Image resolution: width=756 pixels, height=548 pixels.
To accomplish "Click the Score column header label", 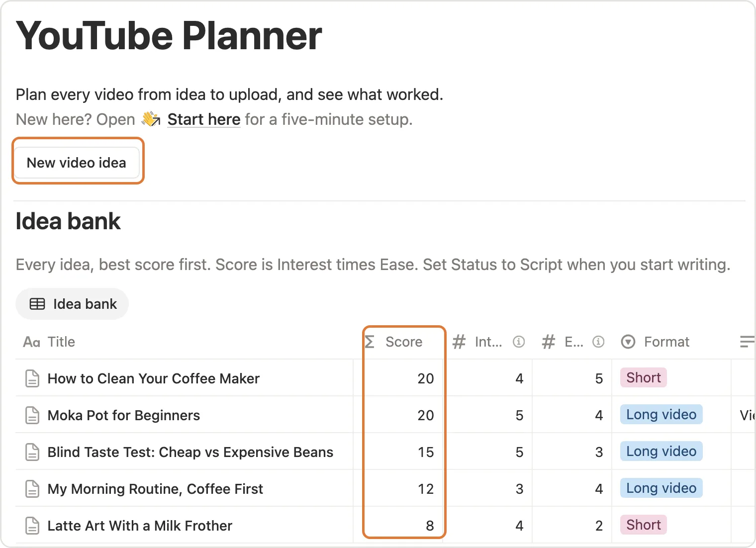I will (x=404, y=342).
